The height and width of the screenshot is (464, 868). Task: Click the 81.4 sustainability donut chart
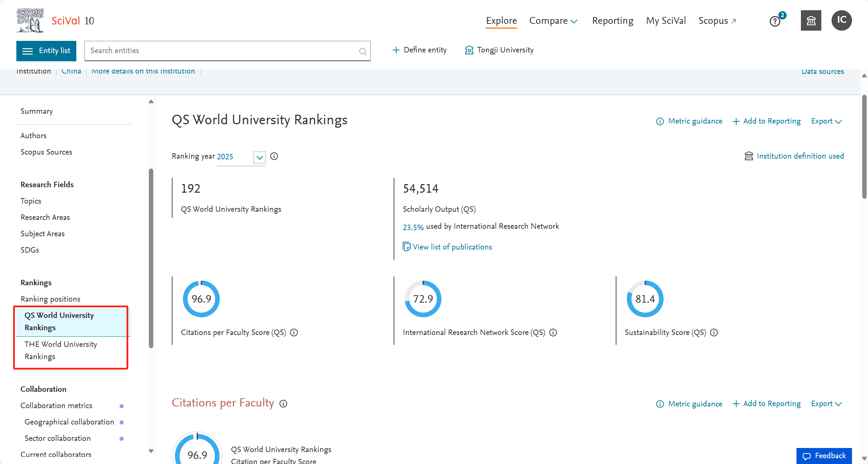[x=645, y=299]
